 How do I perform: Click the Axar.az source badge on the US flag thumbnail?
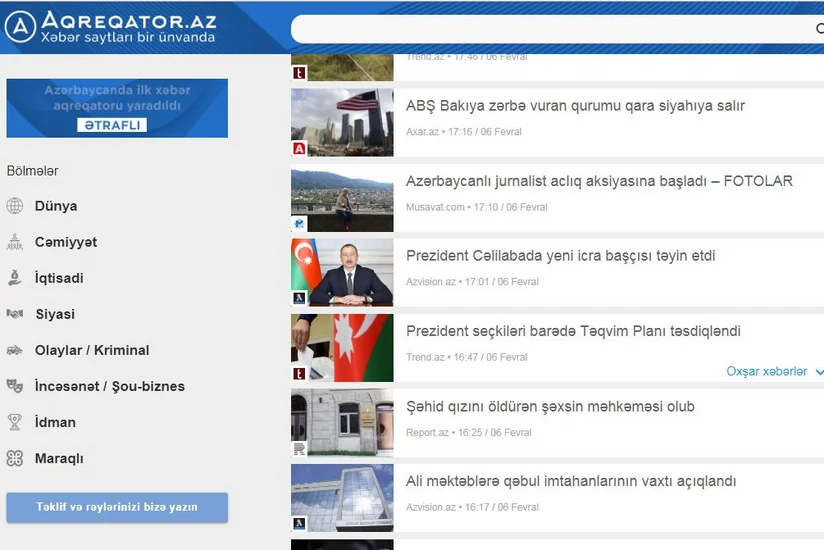point(299,149)
